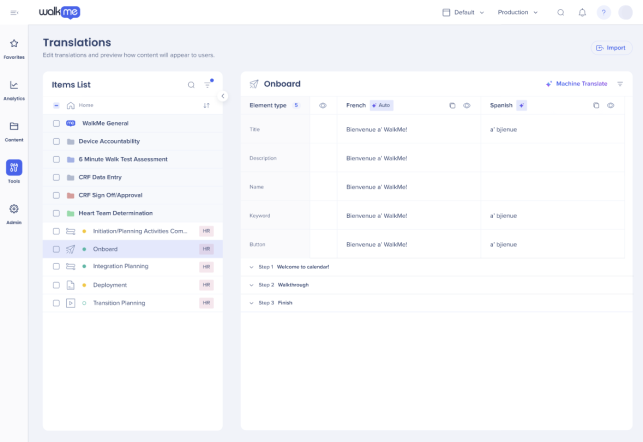Copy the French column translations
Image resolution: width=643 pixels, height=442 pixels.
coord(452,105)
